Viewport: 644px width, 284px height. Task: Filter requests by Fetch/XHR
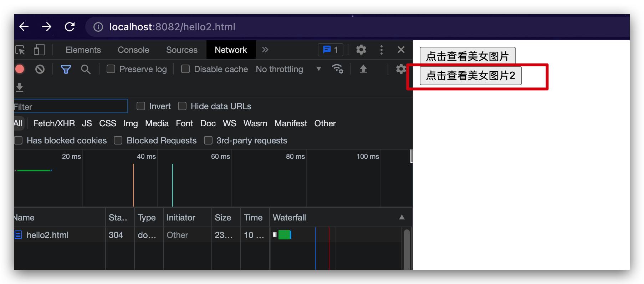pos(54,123)
